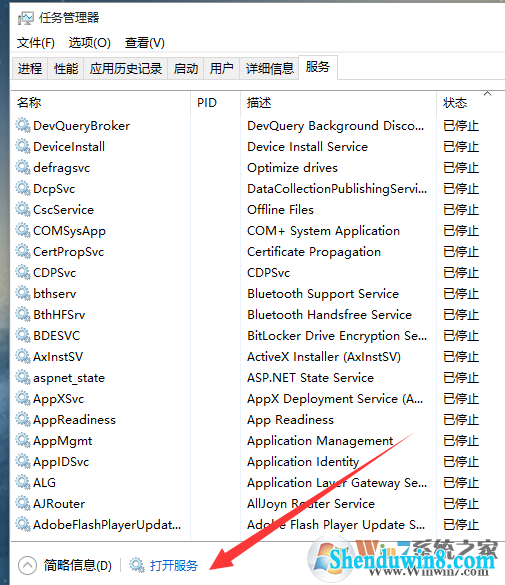Click the 打开服务 link

[x=174, y=566]
